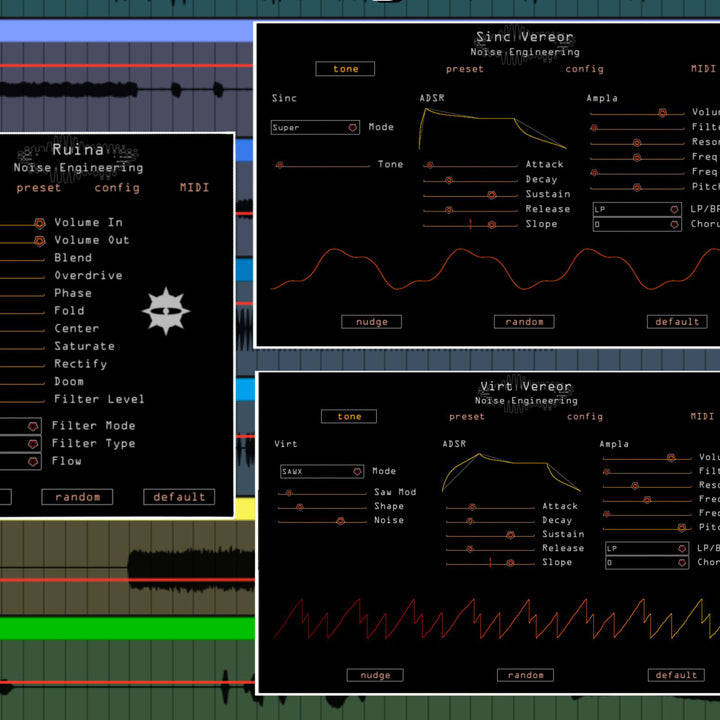720x720 pixels.
Task: Click Virt Saw Mod slider knob
Action: coord(289,493)
